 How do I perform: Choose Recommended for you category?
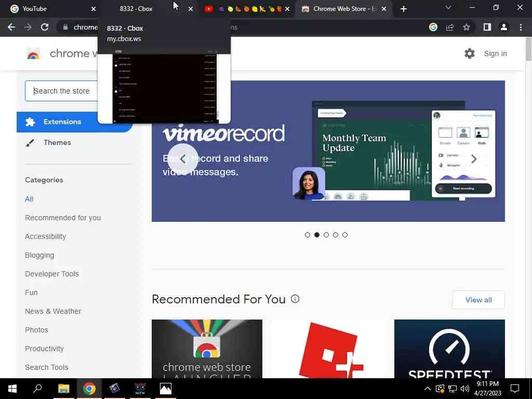coord(63,218)
